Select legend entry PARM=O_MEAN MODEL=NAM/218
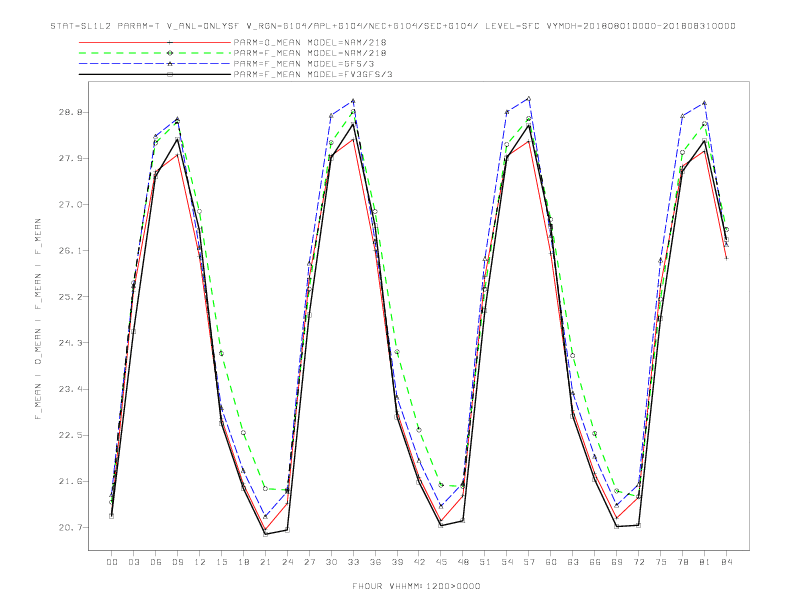 [x=310, y=42]
